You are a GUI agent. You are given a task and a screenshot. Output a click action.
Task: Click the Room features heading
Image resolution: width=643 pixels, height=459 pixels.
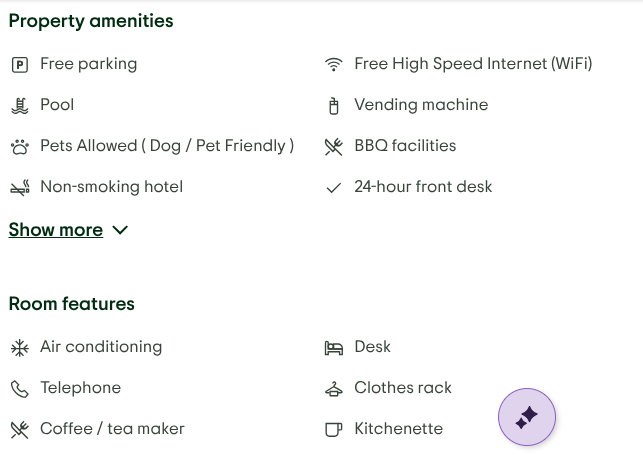pyautogui.click(x=72, y=304)
